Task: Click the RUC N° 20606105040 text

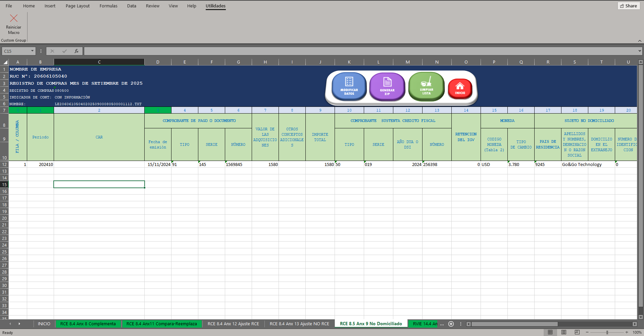Action: coord(38,76)
